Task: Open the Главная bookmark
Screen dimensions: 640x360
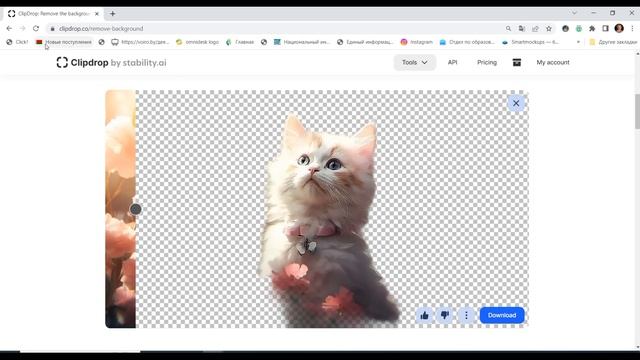Action: tap(240, 42)
